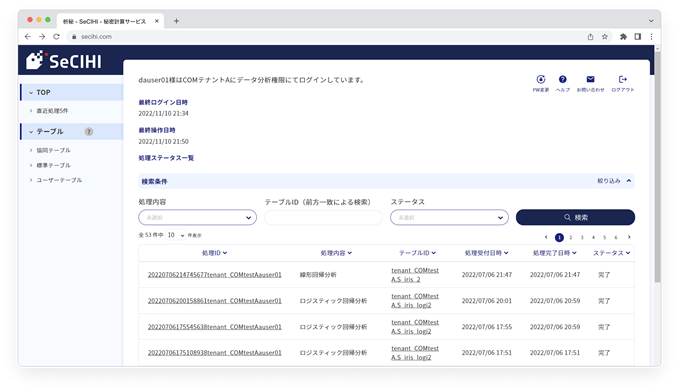The image size is (678, 390).
Task: Go to the next page arrow
Action: coord(629,237)
